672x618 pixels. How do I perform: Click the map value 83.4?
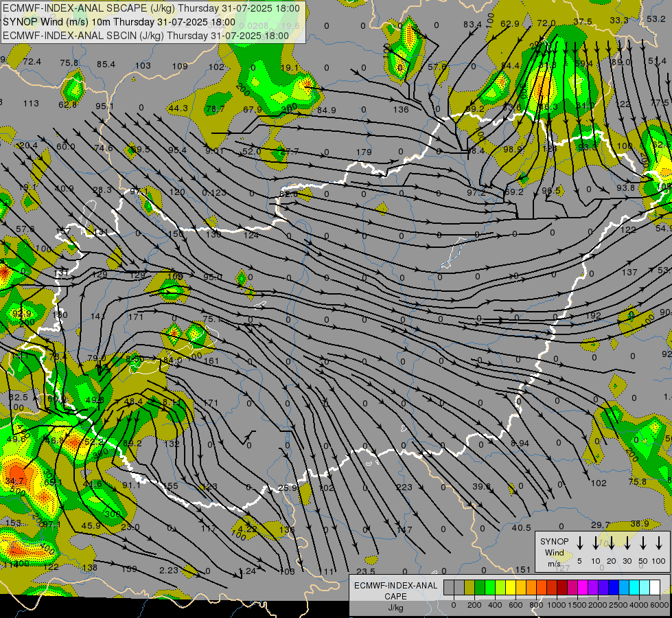tap(472, 25)
